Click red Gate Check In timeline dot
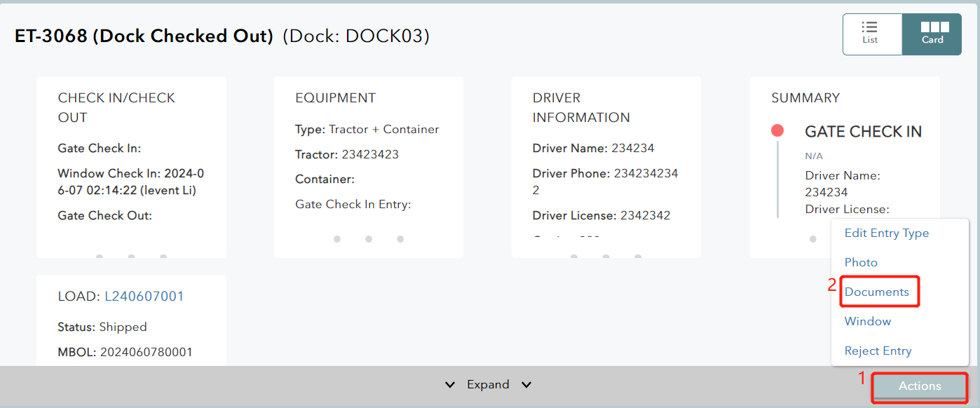This screenshot has width=980, height=408. (777, 131)
